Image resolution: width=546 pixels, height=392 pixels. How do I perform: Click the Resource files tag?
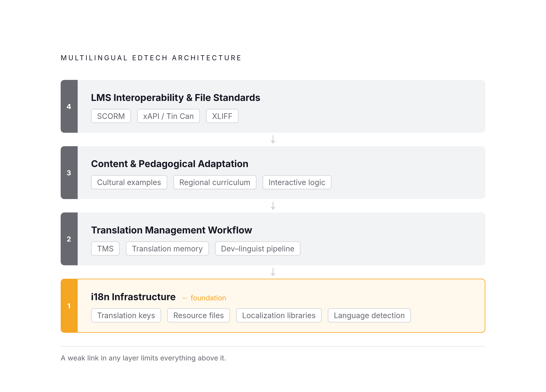tap(198, 315)
